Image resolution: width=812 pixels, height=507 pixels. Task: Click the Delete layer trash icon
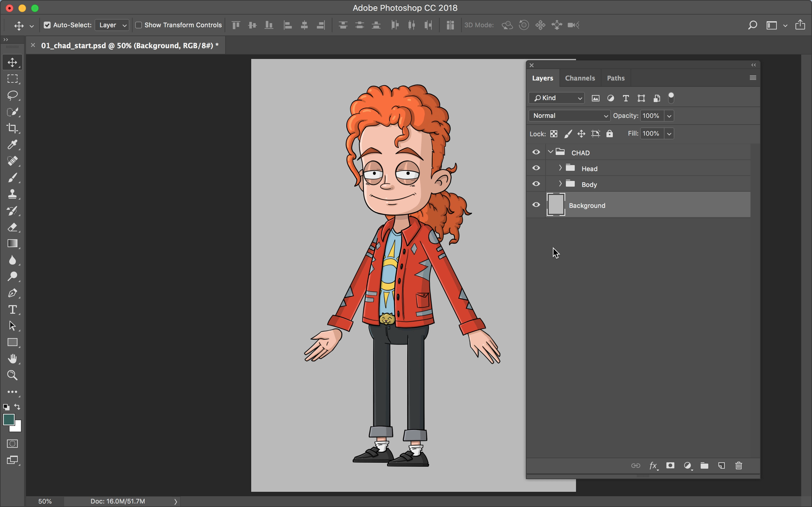[738, 465]
